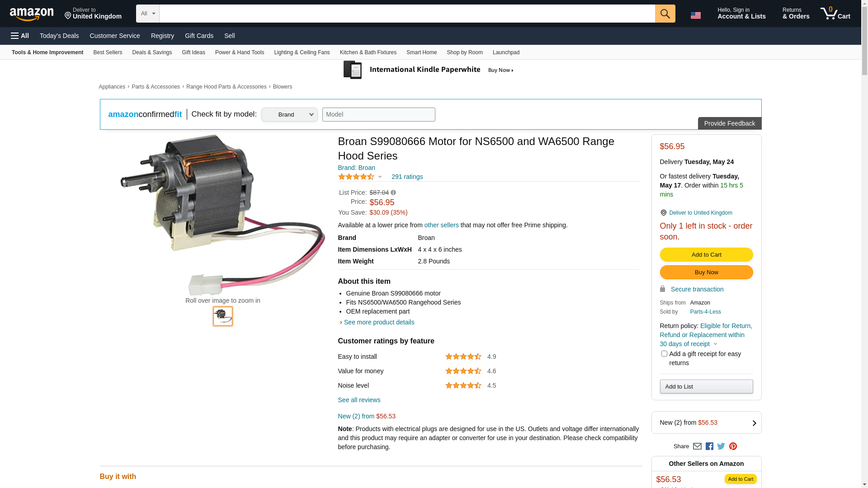Share product on Twitter
The height and width of the screenshot is (488, 868).
(x=721, y=446)
